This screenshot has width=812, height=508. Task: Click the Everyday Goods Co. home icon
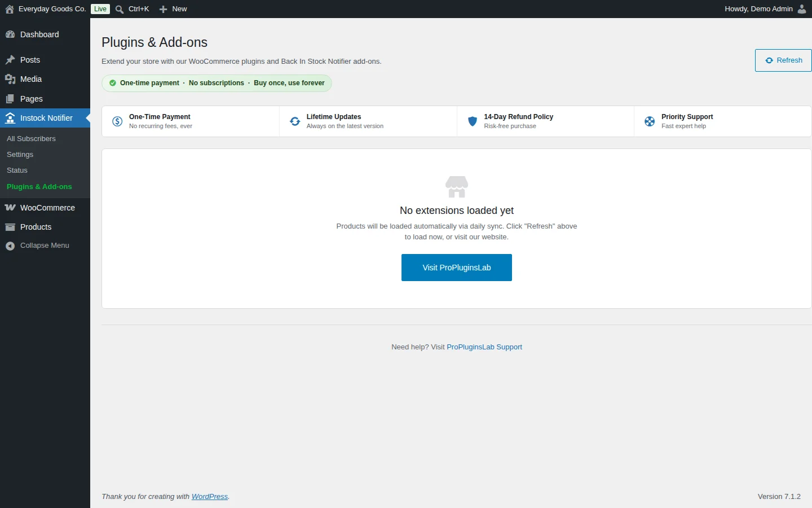point(10,9)
